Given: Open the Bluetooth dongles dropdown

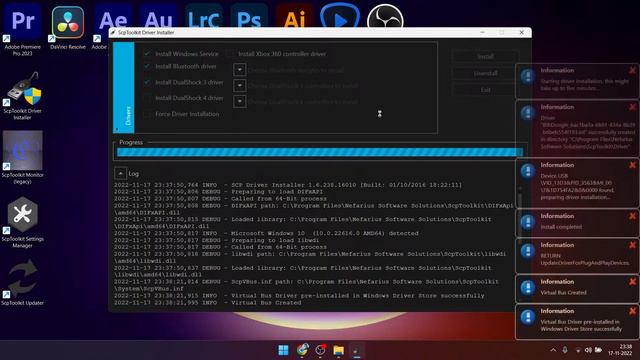Looking at the screenshot, I should click(x=240, y=70).
